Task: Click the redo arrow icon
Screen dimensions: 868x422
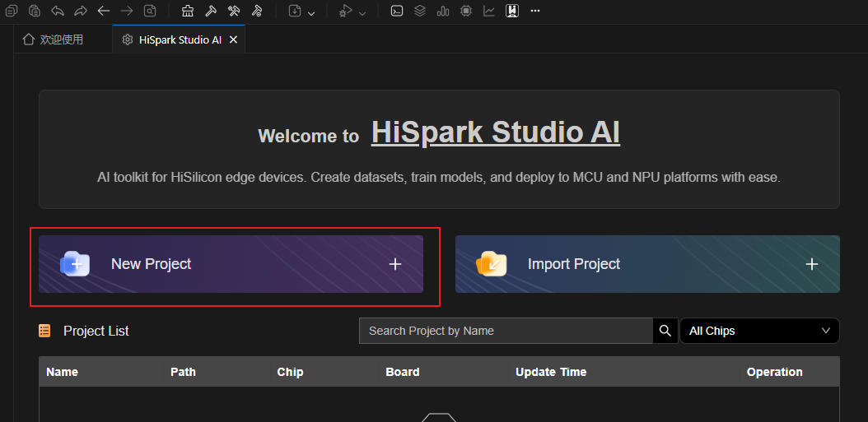Action: coord(81,11)
